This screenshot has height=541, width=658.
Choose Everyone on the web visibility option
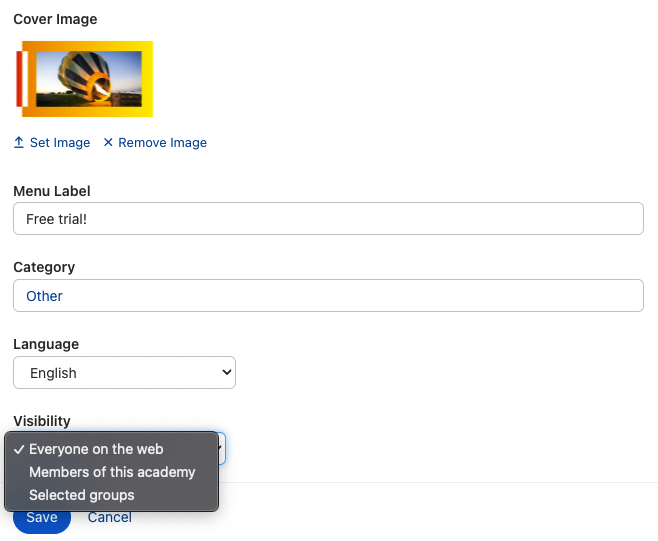tap(96, 449)
